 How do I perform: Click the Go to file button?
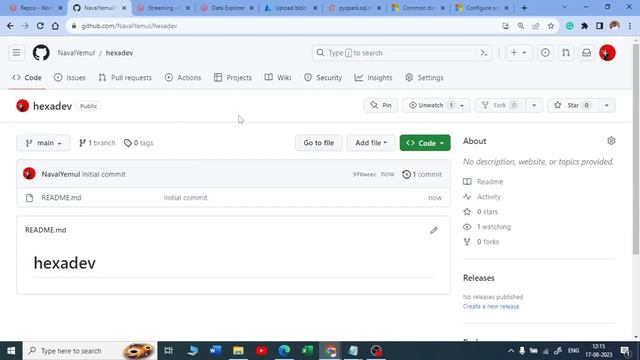[x=319, y=143]
